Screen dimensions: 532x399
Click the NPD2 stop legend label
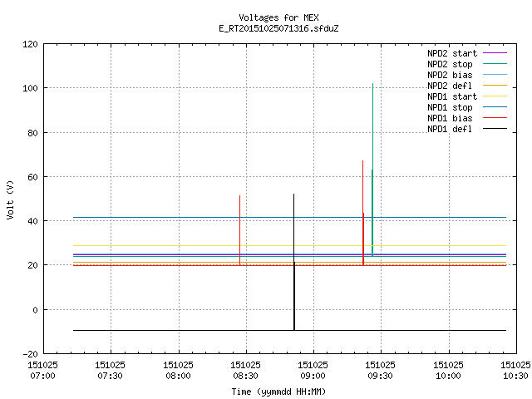tap(450, 64)
